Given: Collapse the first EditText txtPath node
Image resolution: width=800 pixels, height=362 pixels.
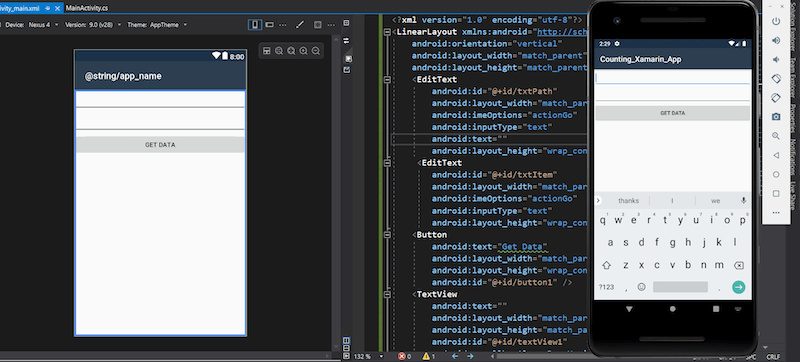Looking at the screenshot, I should click(x=387, y=80).
